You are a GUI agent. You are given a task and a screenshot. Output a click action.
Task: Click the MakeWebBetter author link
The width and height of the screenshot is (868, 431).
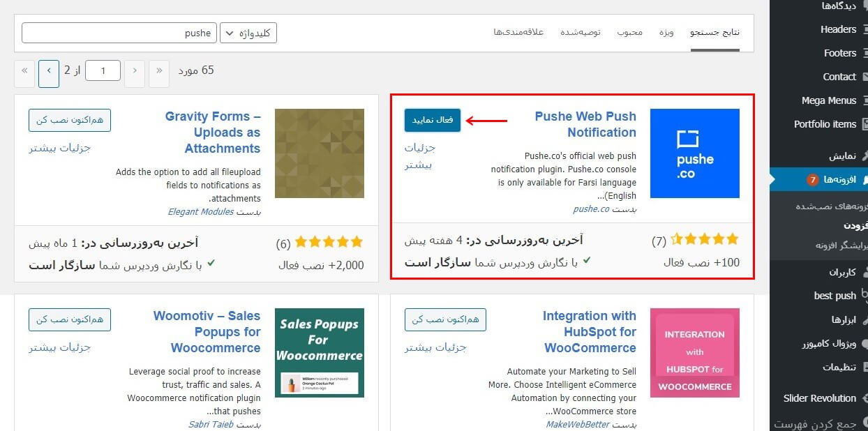(578, 424)
